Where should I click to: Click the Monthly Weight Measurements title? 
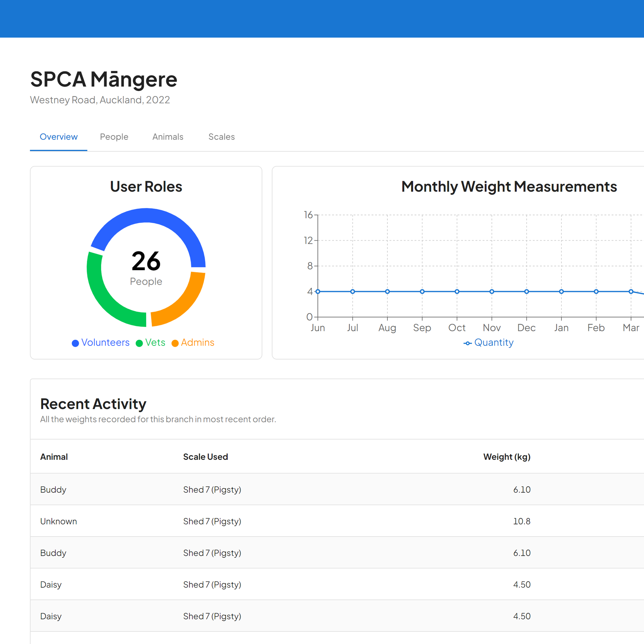tap(509, 187)
